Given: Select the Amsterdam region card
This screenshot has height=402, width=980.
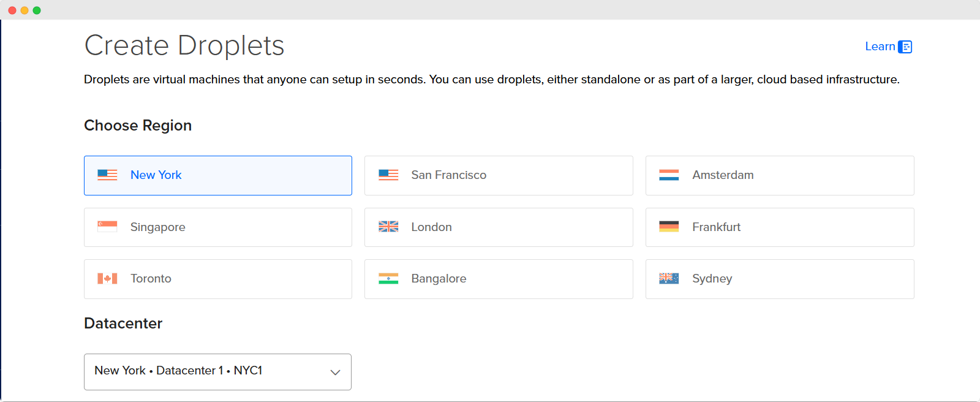Looking at the screenshot, I should [779, 175].
